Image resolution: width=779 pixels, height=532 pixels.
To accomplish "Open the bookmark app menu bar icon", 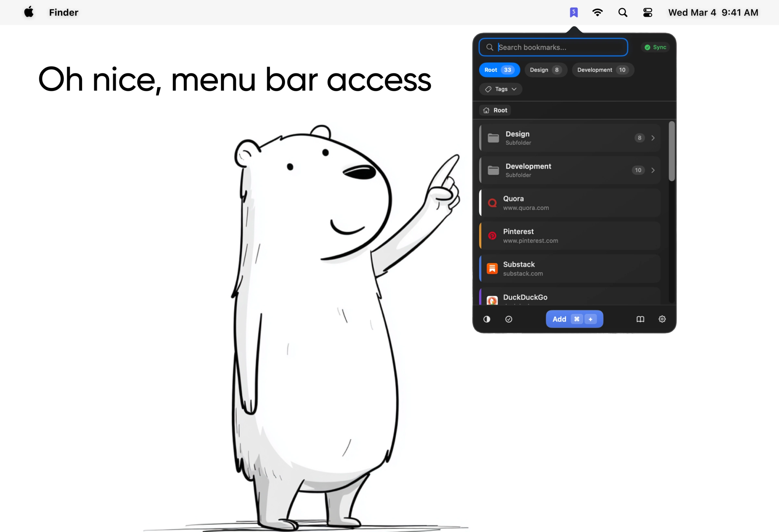I will pos(574,12).
